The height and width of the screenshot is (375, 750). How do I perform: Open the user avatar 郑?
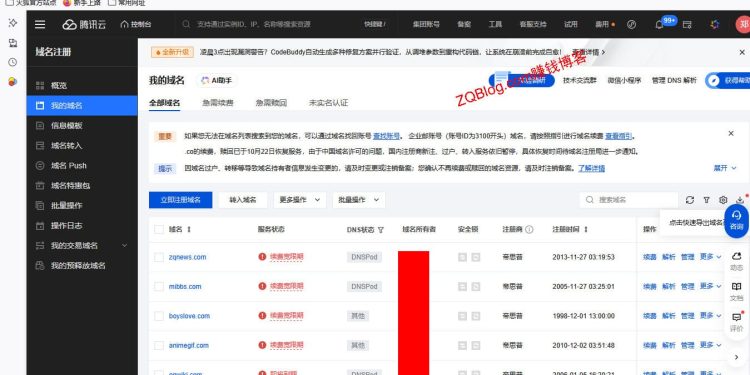(x=743, y=24)
